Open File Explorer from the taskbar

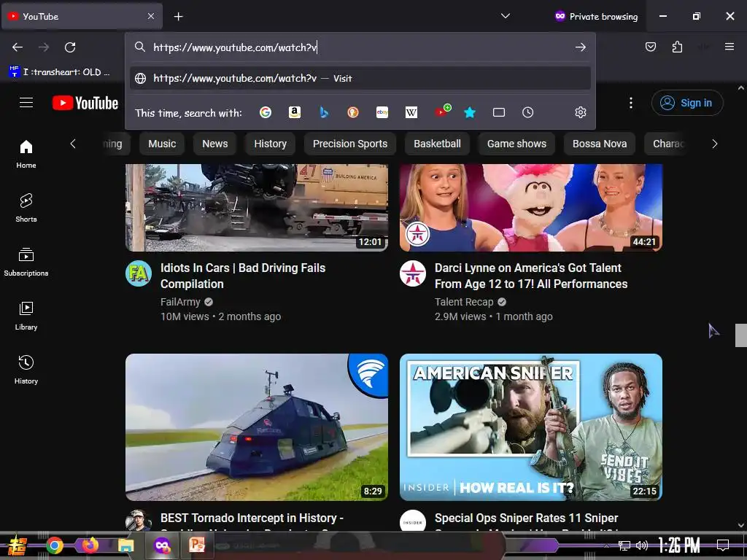point(125,545)
